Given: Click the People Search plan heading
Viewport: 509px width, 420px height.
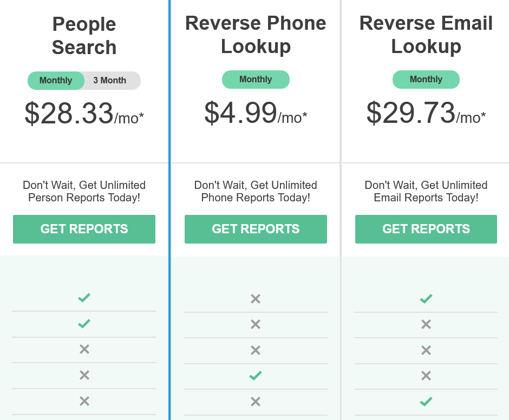Looking at the screenshot, I should (x=84, y=36).
